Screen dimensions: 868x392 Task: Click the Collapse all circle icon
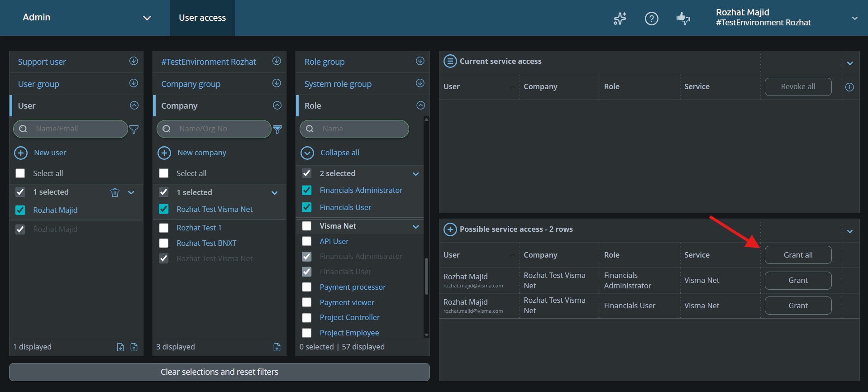click(307, 153)
